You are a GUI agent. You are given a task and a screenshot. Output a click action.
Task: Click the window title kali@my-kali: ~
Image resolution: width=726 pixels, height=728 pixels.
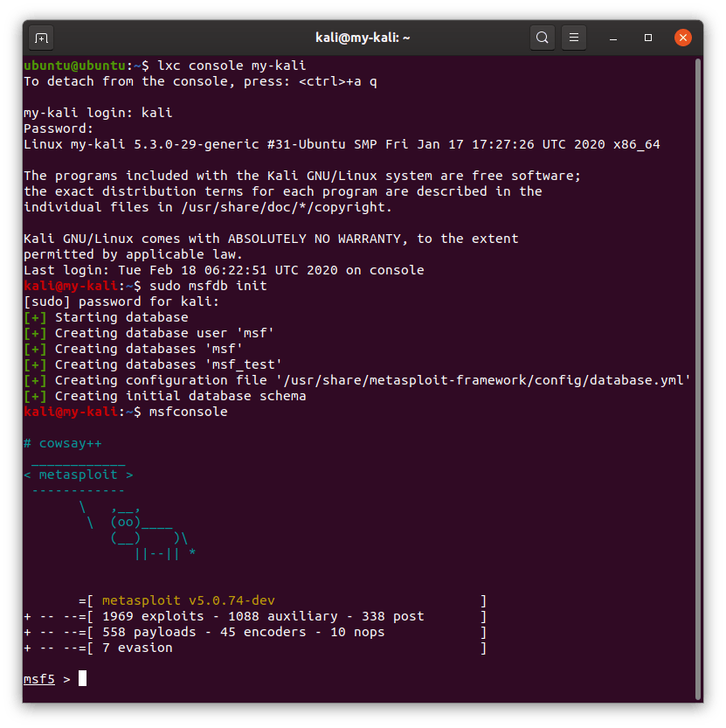pyautogui.click(x=363, y=38)
